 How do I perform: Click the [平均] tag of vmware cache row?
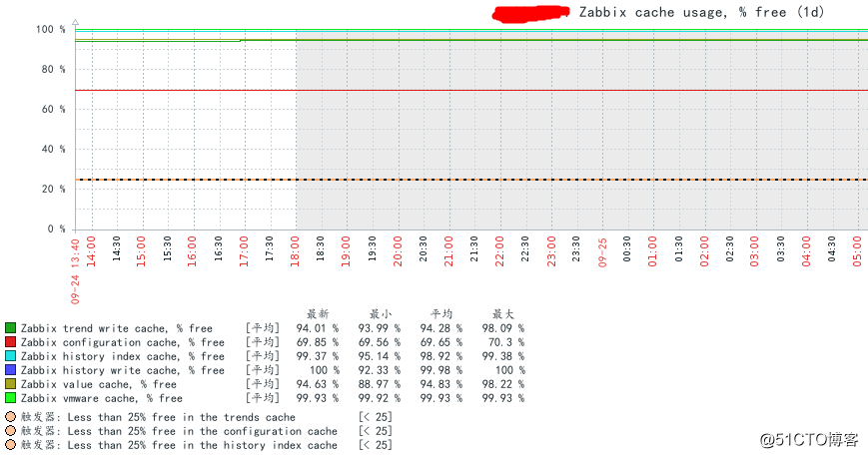click(263, 398)
